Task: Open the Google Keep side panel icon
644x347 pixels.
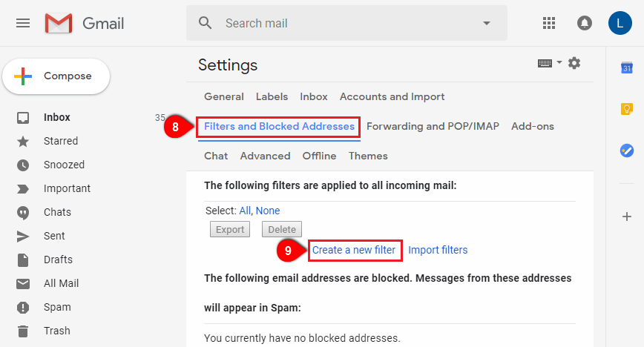Action: tap(627, 109)
